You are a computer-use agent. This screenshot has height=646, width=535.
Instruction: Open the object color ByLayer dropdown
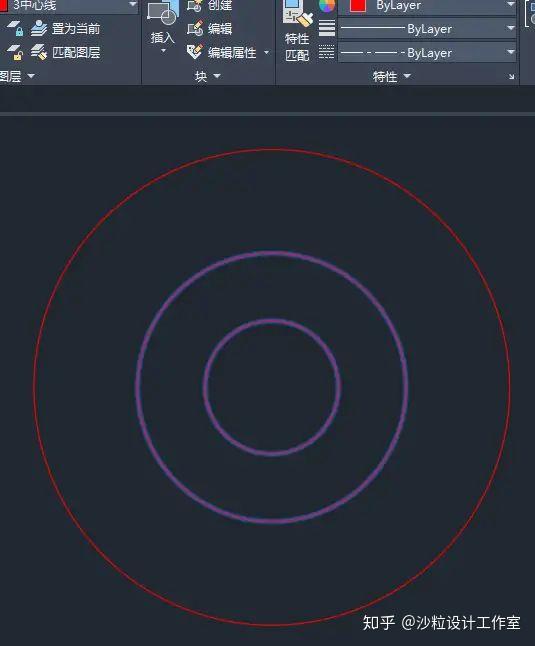click(x=427, y=6)
